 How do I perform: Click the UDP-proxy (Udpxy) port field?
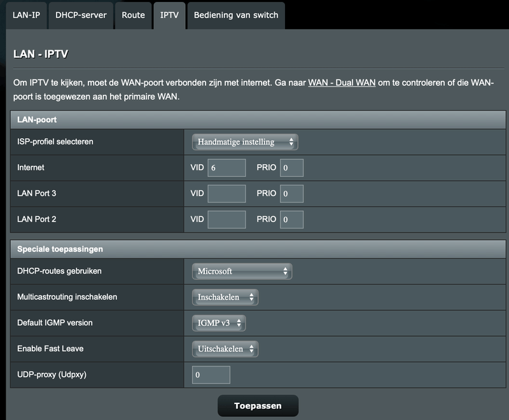click(211, 375)
